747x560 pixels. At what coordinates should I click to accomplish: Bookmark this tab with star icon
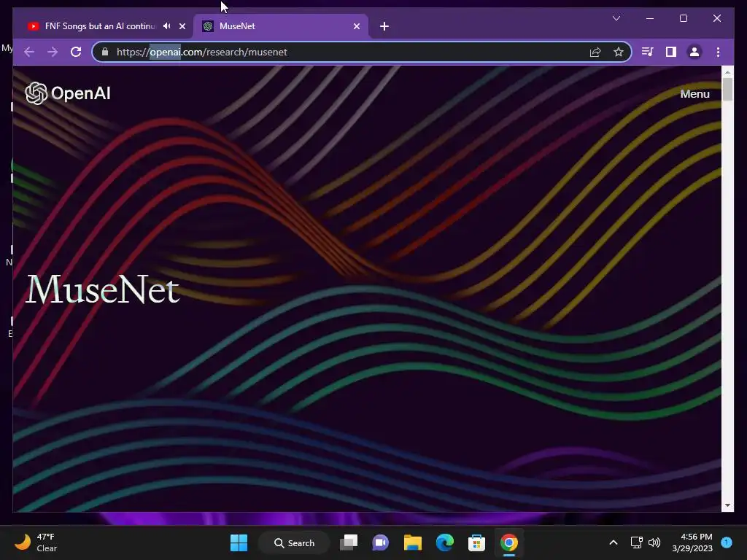(619, 52)
